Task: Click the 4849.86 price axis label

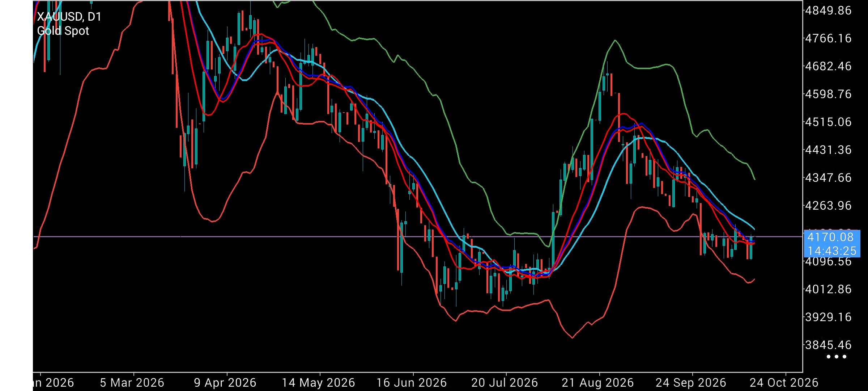Action: (828, 10)
